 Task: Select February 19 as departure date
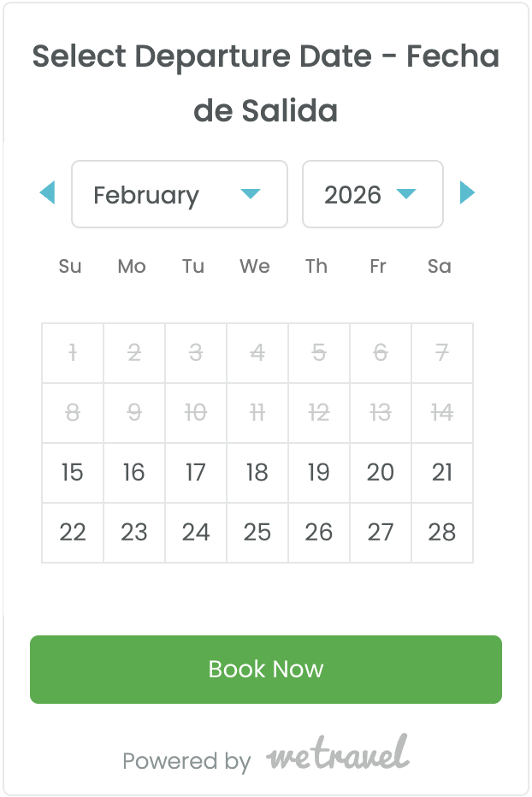(x=319, y=473)
